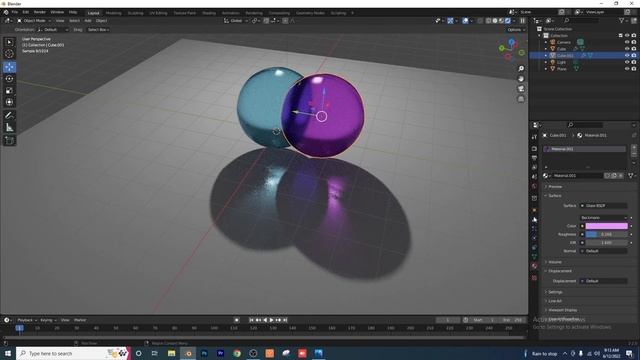Click the IOR value field

click(x=607, y=242)
